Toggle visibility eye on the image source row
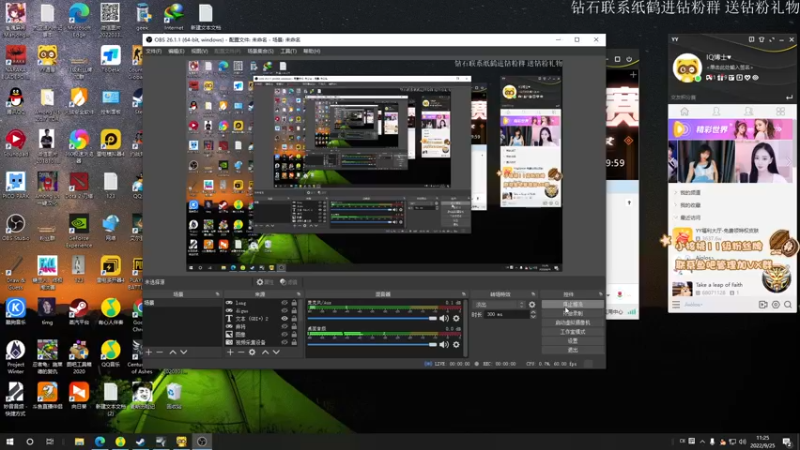Image resolution: width=800 pixels, height=450 pixels. (x=285, y=334)
